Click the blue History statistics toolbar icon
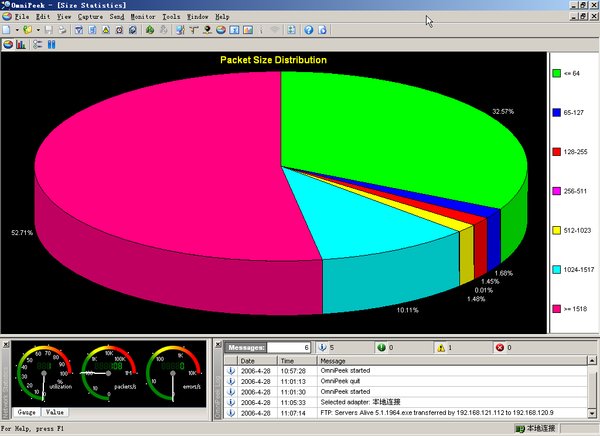Image resolution: width=600 pixels, height=436 pixels. (234, 30)
